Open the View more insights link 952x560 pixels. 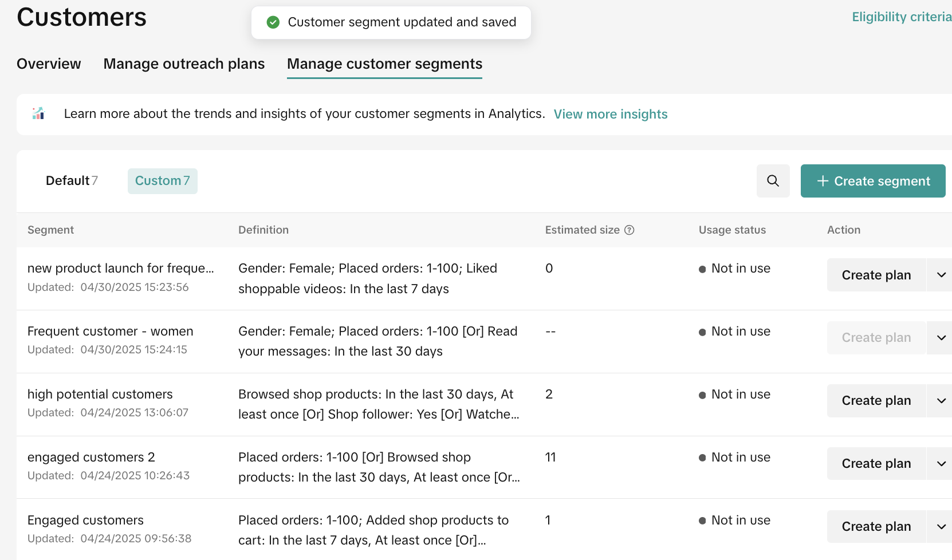click(610, 114)
